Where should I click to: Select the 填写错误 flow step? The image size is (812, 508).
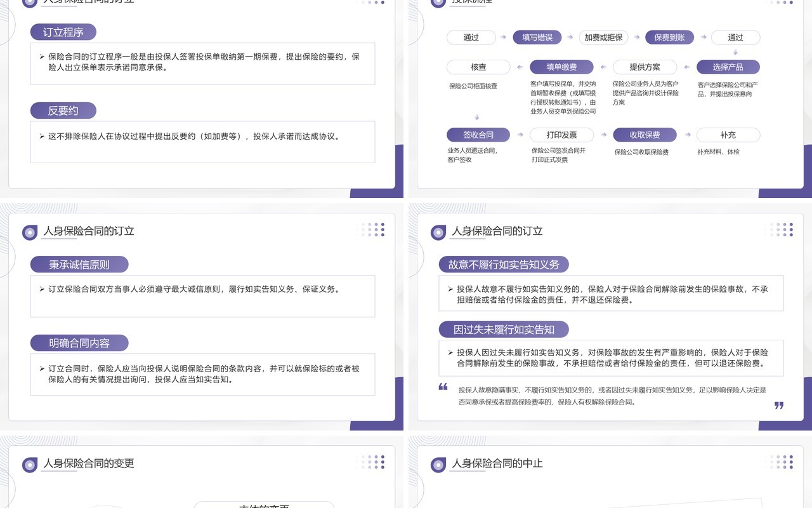tap(537, 37)
